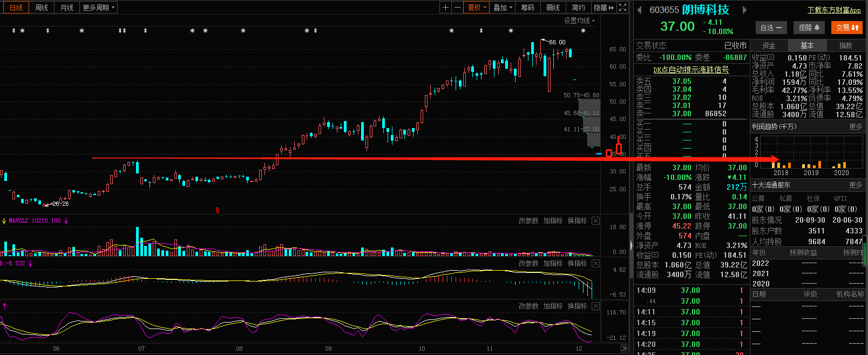Click the double-arrow icon at timeline end

coord(625,349)
